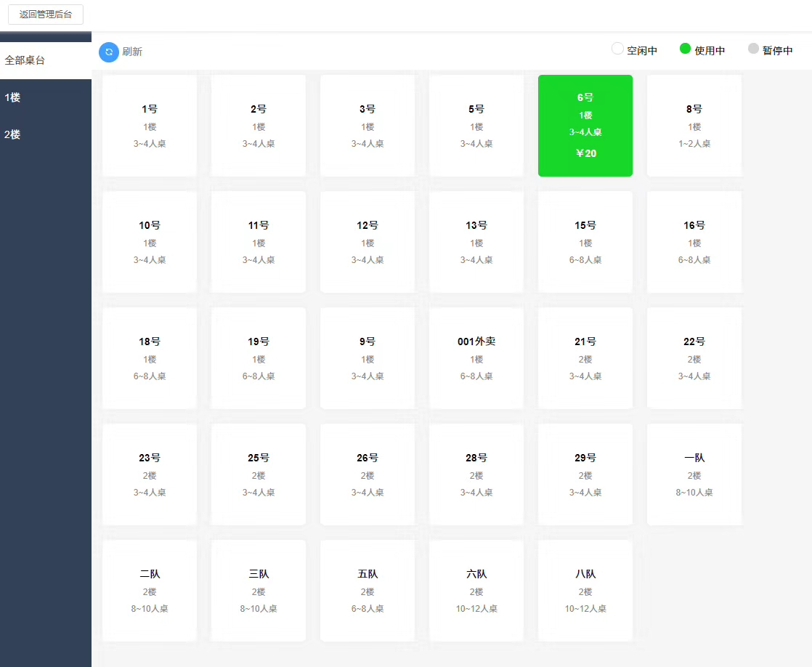Filter tables by 1楼 in sidebar
812x667 pixels.
click(46, 97)
